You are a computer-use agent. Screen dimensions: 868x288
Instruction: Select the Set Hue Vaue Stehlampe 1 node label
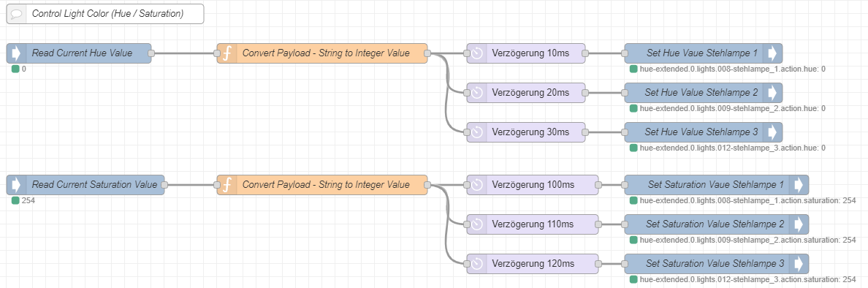click(702, 53)
